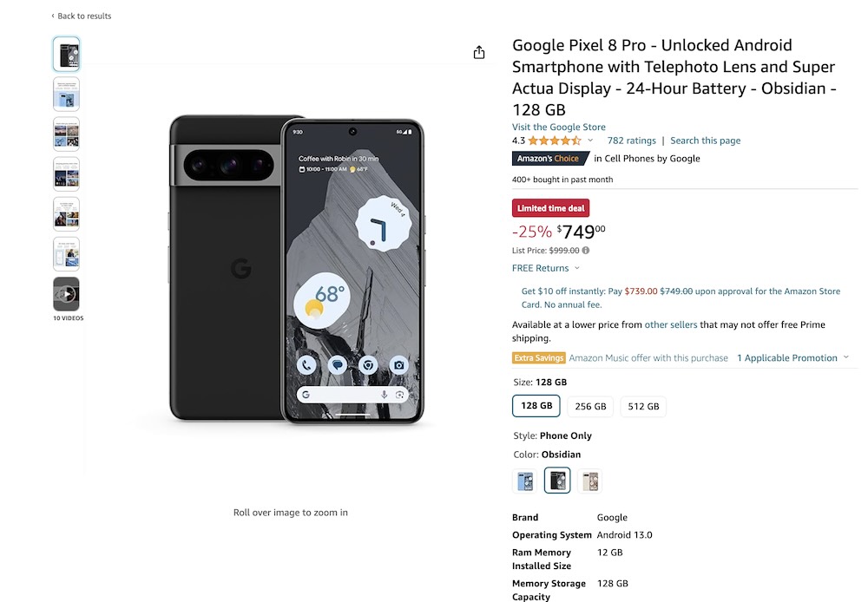This screenshot has height=602, width=868.
Task: Click the share icon above product image
Action: [x=479, y=53]
